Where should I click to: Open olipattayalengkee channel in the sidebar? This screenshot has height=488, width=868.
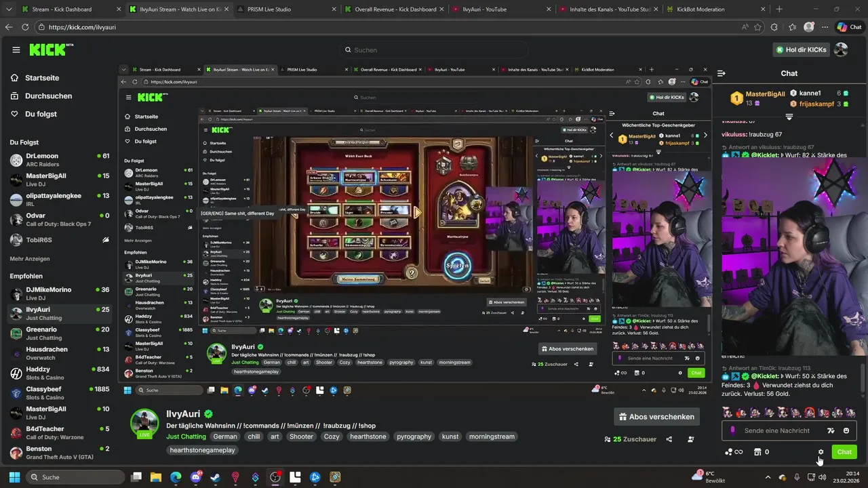pyautogui.click(x=59, y=199)
